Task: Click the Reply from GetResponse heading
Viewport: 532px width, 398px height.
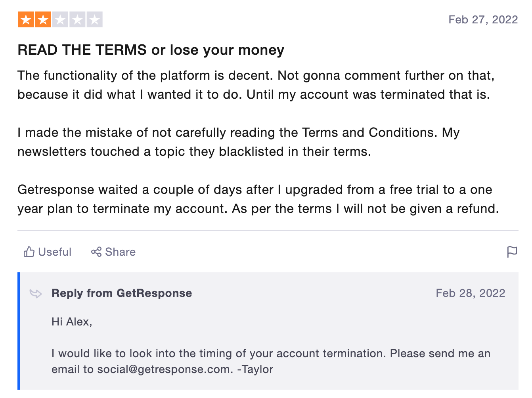Action: 122,293
